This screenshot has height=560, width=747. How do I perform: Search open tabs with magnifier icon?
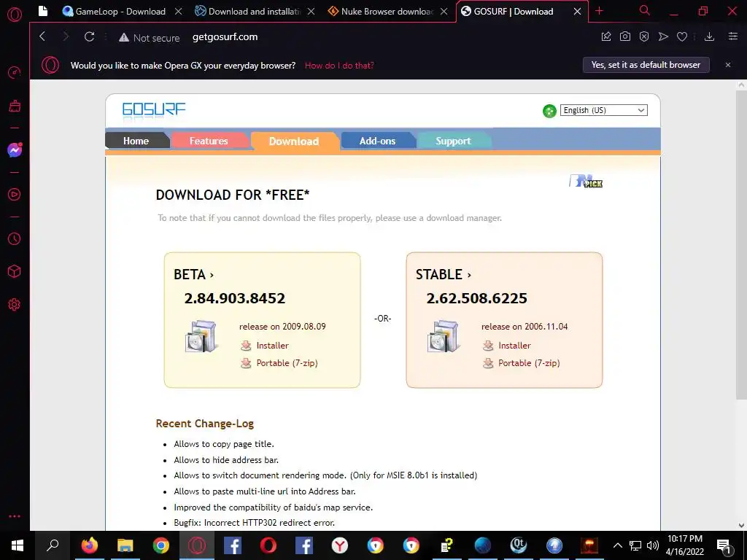645,11
